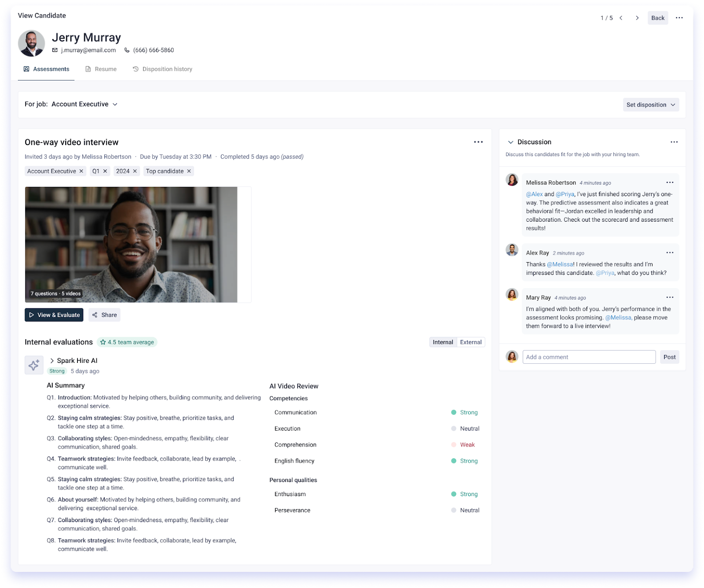Click the play icon on View & Evaluate
This screenshot has height=588, width=704.
(x=32, y=315)
